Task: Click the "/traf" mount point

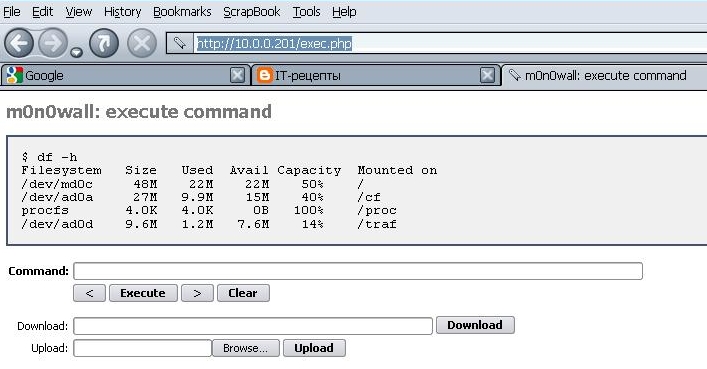Action: pyautogui.click(x=377, y=224)
